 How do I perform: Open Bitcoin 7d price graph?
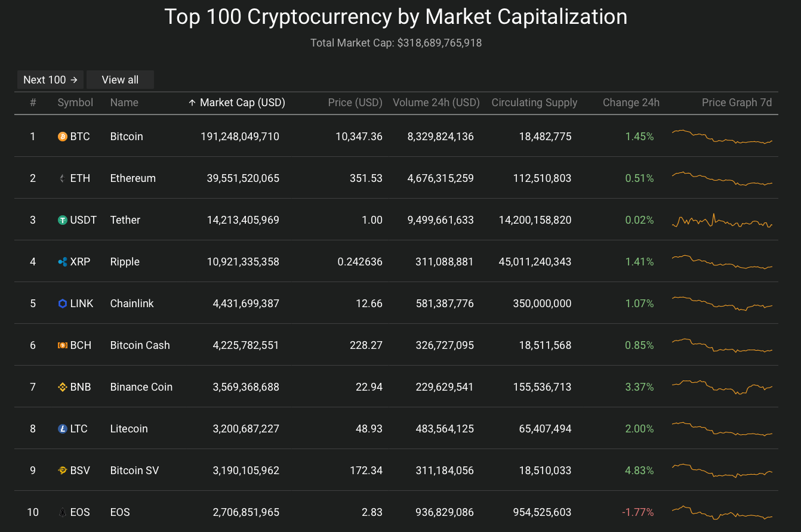722,137
